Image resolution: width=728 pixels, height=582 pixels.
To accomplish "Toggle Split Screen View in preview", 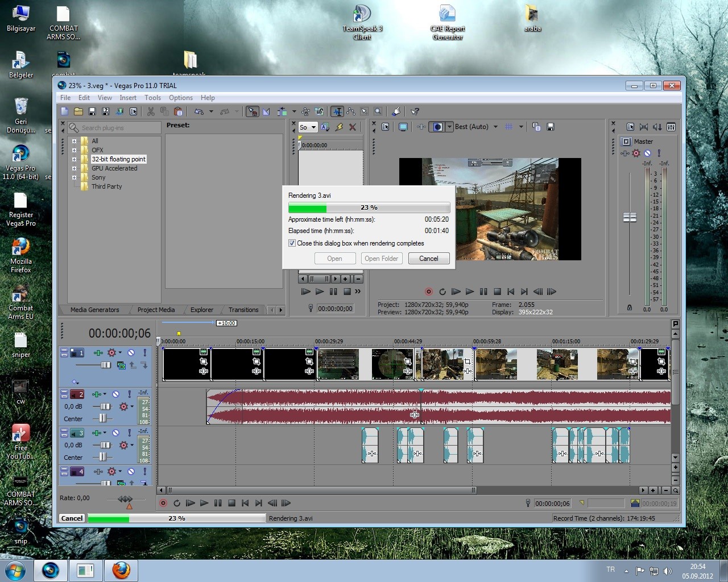I will (438, 127).
